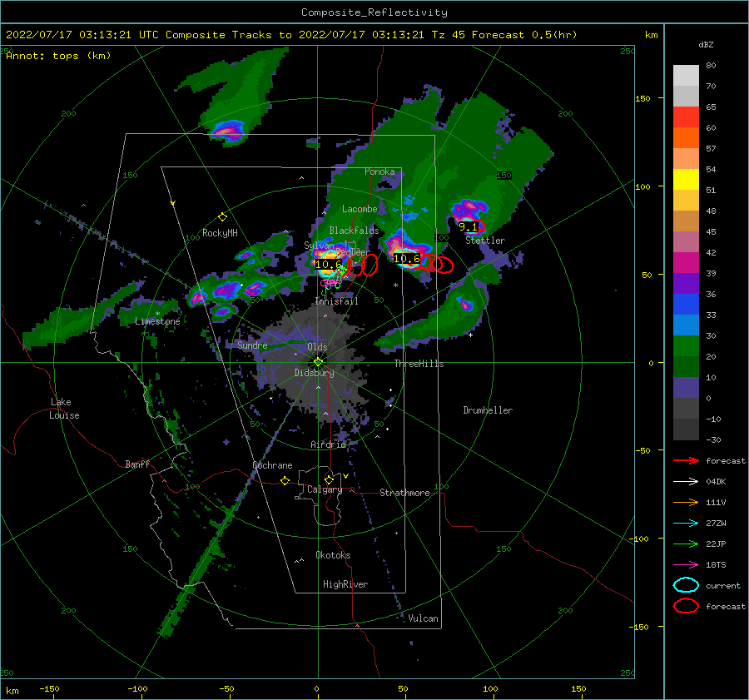
Task: Select the ThreeHills label
Action: (x=419, y=364)
